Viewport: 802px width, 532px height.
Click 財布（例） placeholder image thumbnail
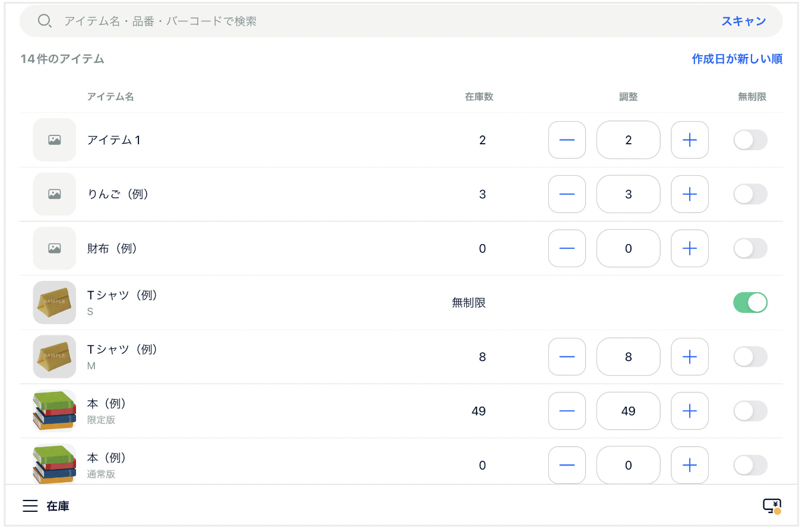point(54,248)
